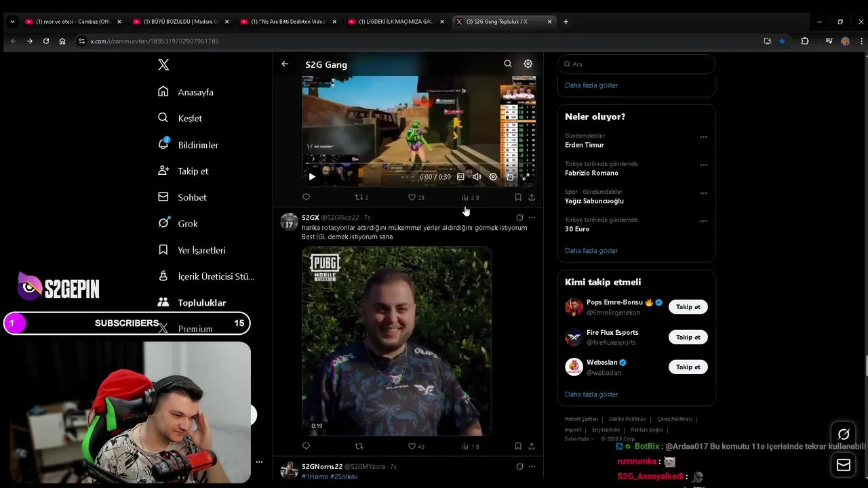
Task: Click back arrow beside S2G Gang
Action: (x=285, y=64)
